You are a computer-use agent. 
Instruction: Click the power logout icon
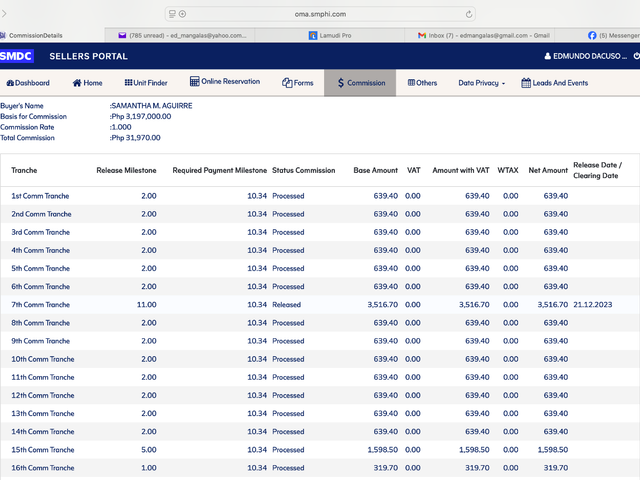pos(636,56)
